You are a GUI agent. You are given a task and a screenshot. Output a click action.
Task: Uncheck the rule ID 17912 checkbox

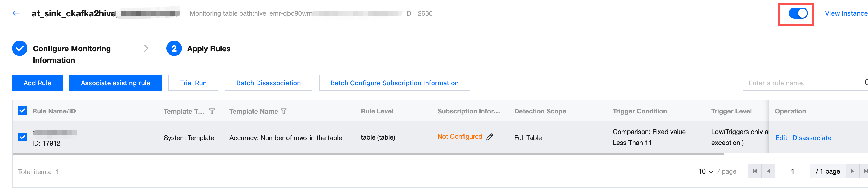pos(22,137)
